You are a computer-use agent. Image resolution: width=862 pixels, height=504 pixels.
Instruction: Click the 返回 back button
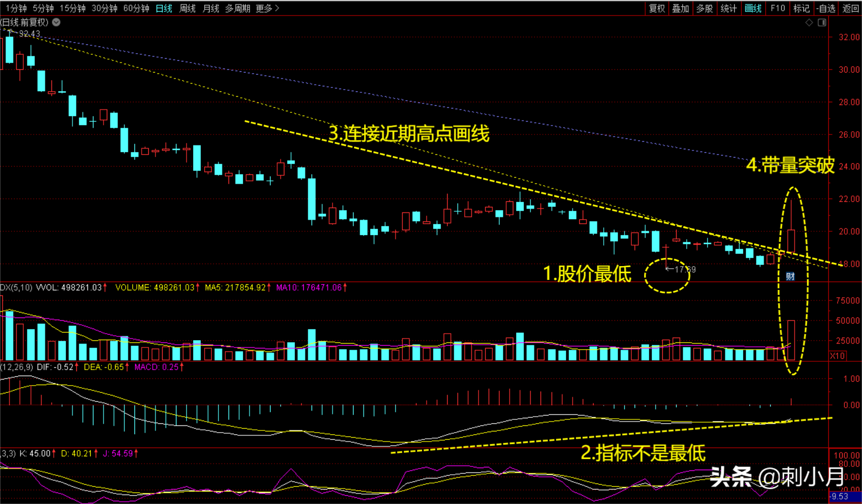click(850, 8)
